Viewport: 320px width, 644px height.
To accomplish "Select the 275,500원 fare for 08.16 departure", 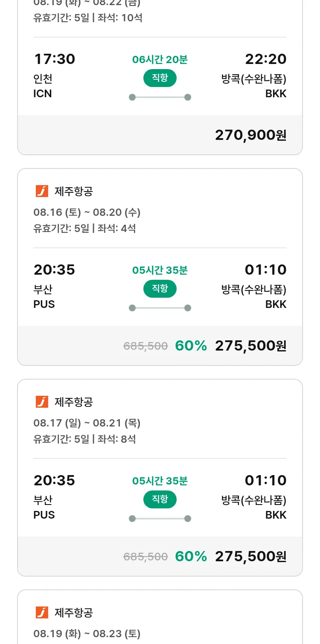I will tap(250, 346).
